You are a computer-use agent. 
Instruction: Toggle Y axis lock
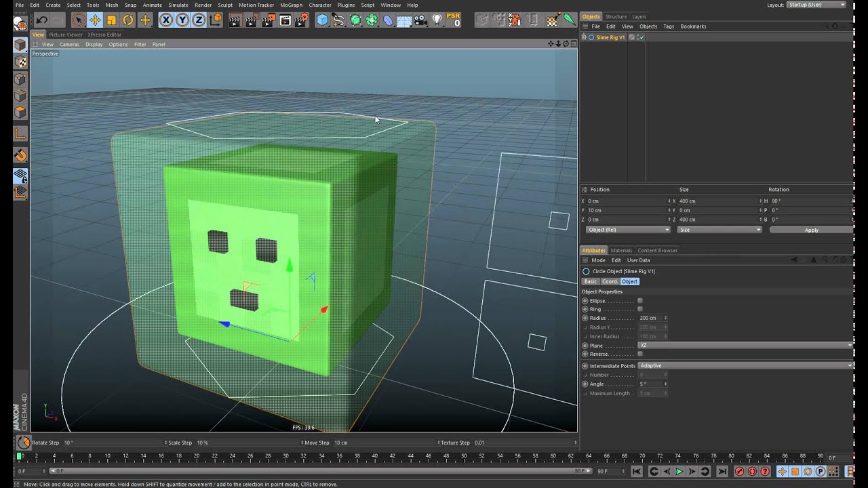click(182, 20)
